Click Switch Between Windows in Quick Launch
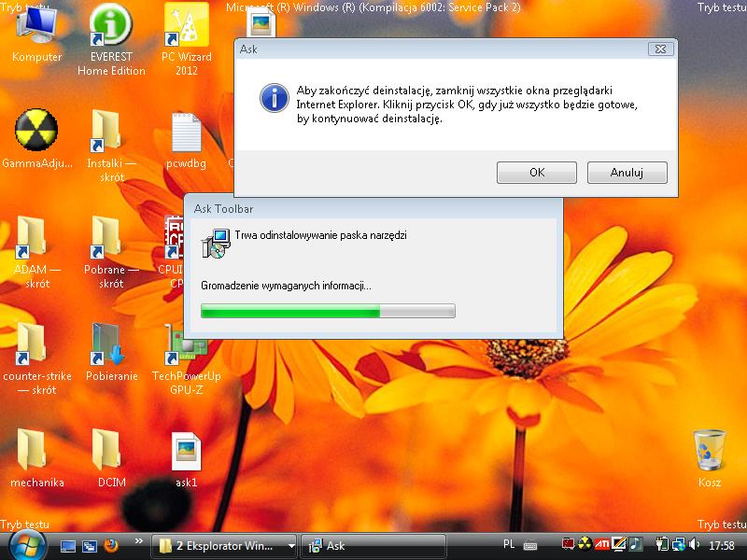 pos(90,546)
